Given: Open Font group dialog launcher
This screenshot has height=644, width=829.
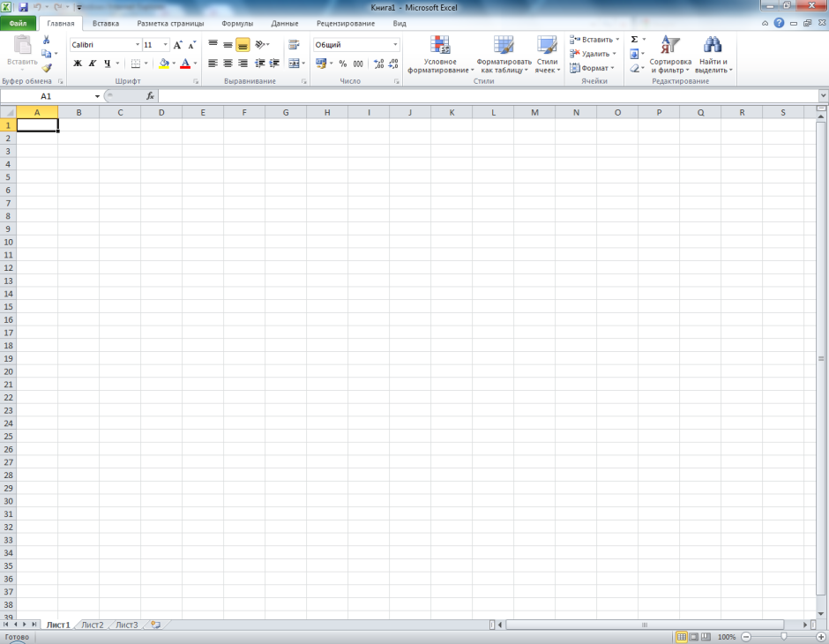Looking at the screenshot, I should (x=196, y=81).
